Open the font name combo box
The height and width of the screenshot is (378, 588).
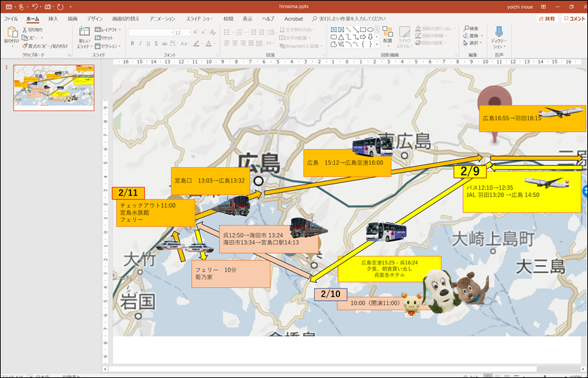pos(151,33)
